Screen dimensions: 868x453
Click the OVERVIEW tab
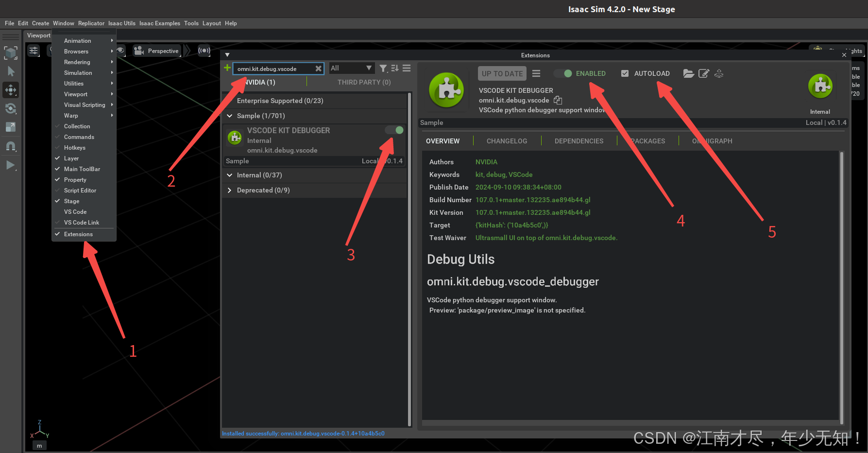(x=443, y=141)
